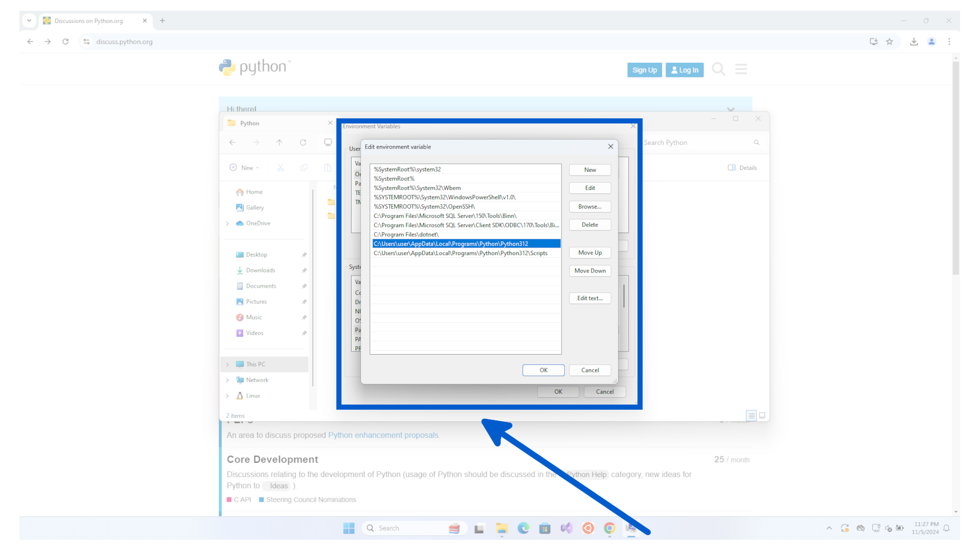Open Visual Studio from taskbar

(566, 528)
